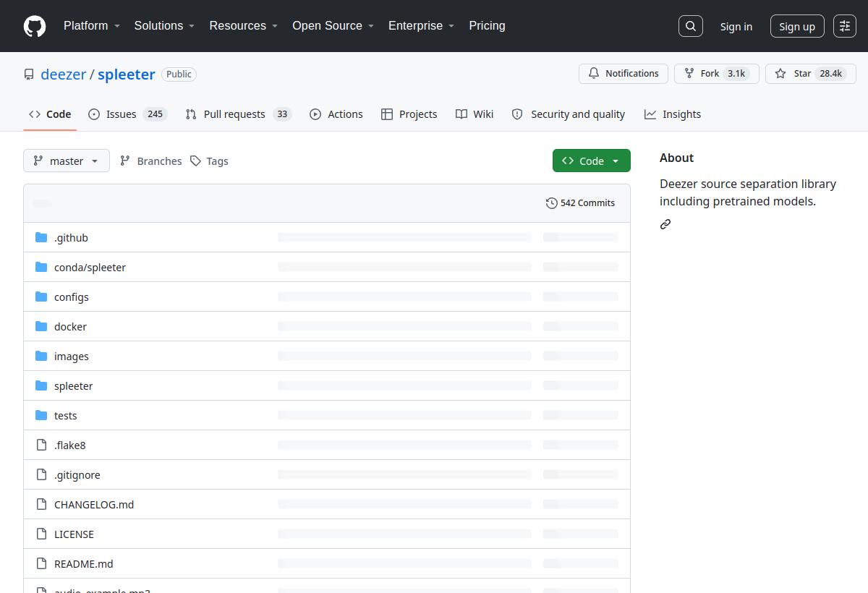Click the folder icon beside images
Image resolution: width=868 pixels, height=593 pixels.
point(41,356)
